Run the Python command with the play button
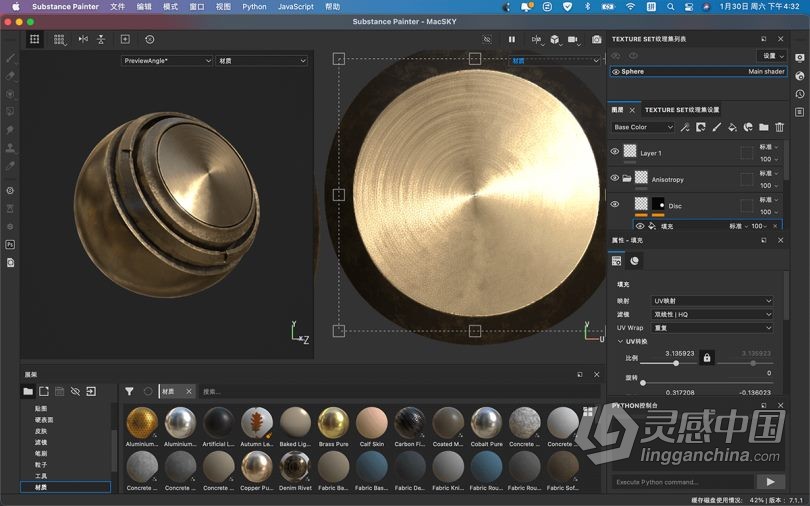The image size is (810, 506). pos(770,482)
